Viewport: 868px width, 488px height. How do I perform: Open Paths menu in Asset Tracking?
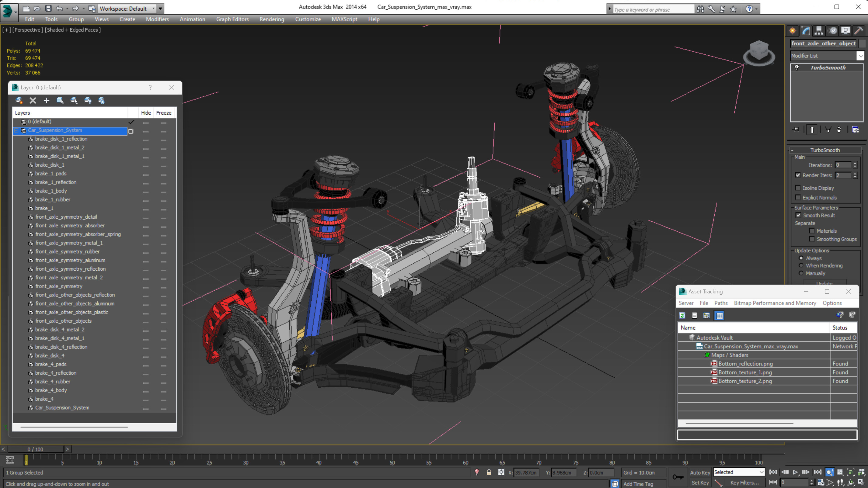(721, 303)
